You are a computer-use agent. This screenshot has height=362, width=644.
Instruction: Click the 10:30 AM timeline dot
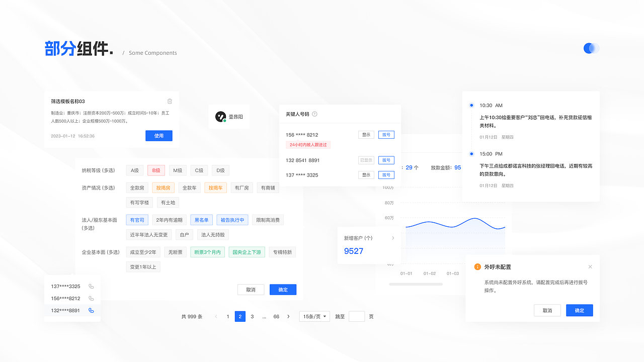click(471, 105)
